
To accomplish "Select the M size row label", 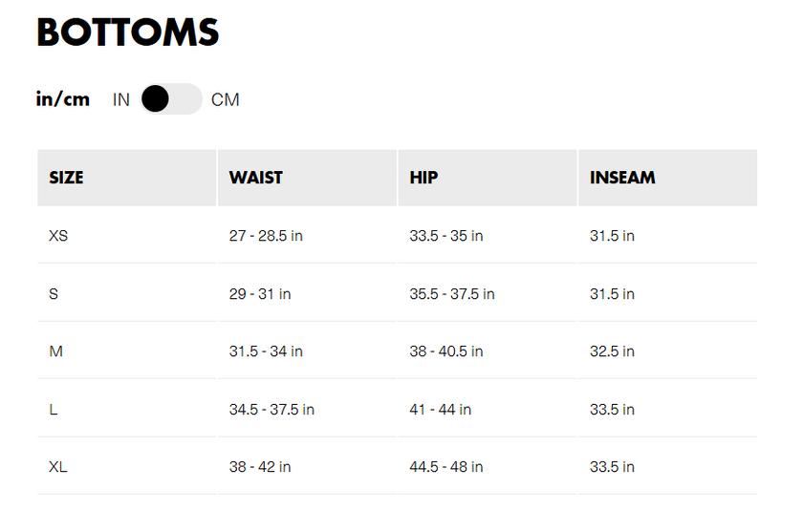I will (55, 351).
